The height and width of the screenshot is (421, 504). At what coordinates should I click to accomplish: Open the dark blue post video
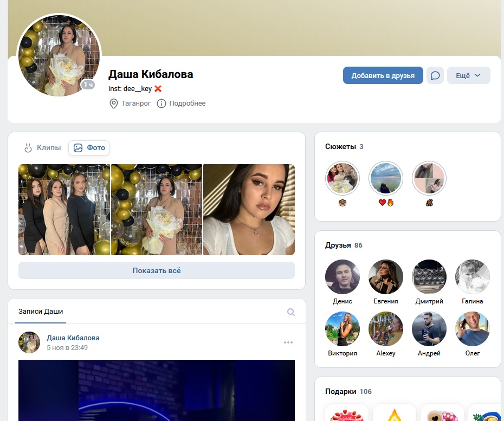pos(157,391)
